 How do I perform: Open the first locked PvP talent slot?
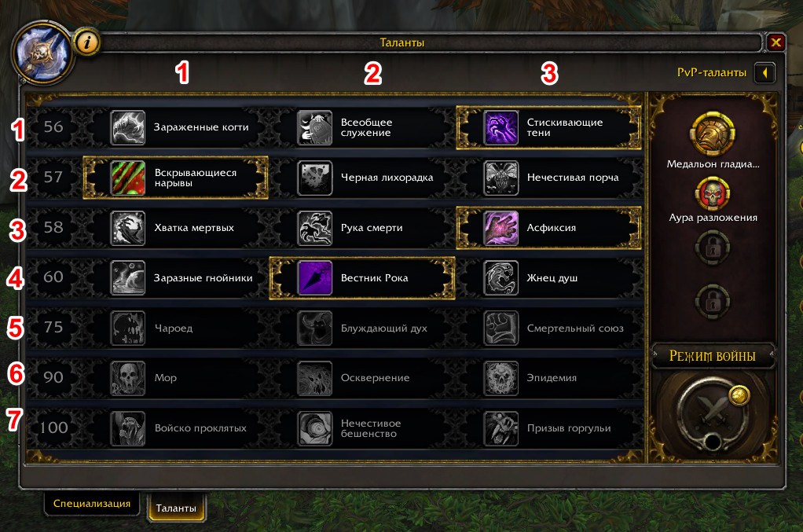pyautogui.click(x=713, y=248)
